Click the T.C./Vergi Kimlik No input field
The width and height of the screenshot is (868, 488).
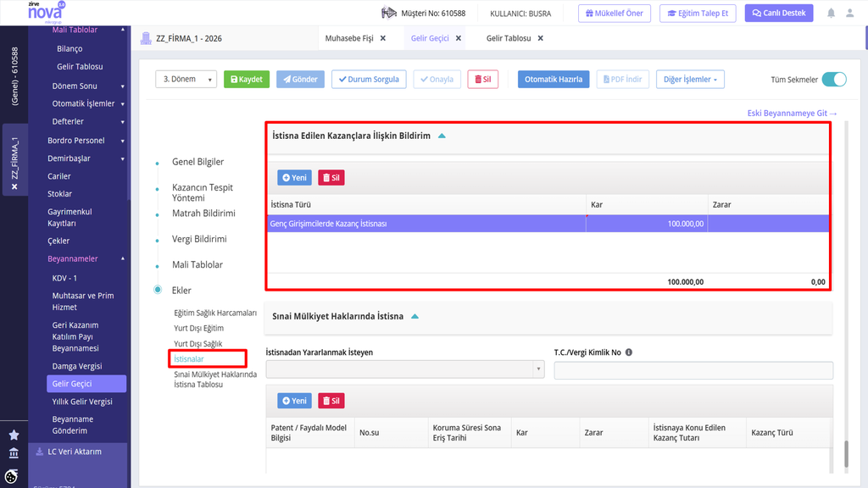point(693,370)
